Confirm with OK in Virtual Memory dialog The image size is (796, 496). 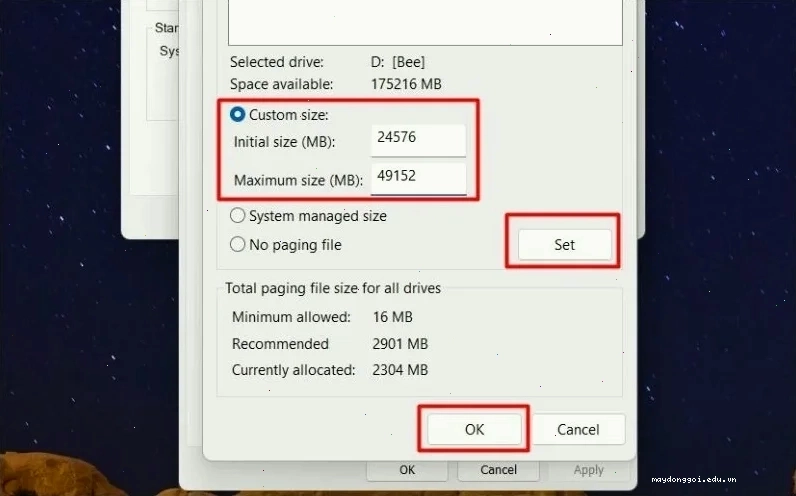(474, 429)
